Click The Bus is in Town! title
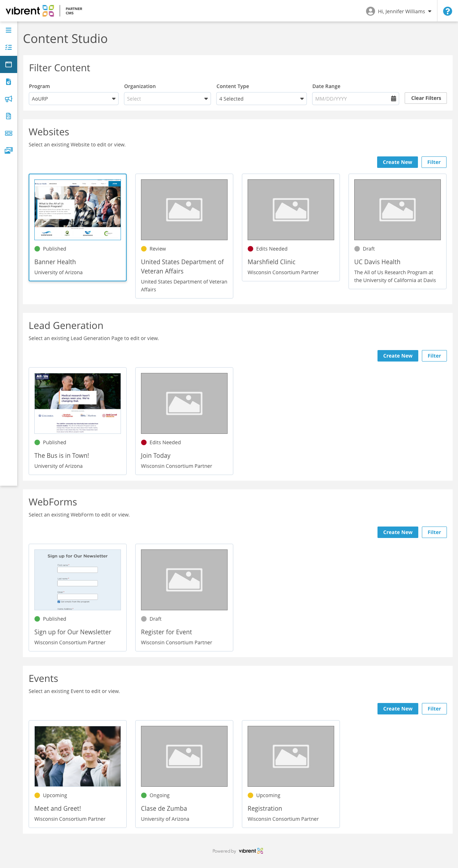 tap(62, 456)
